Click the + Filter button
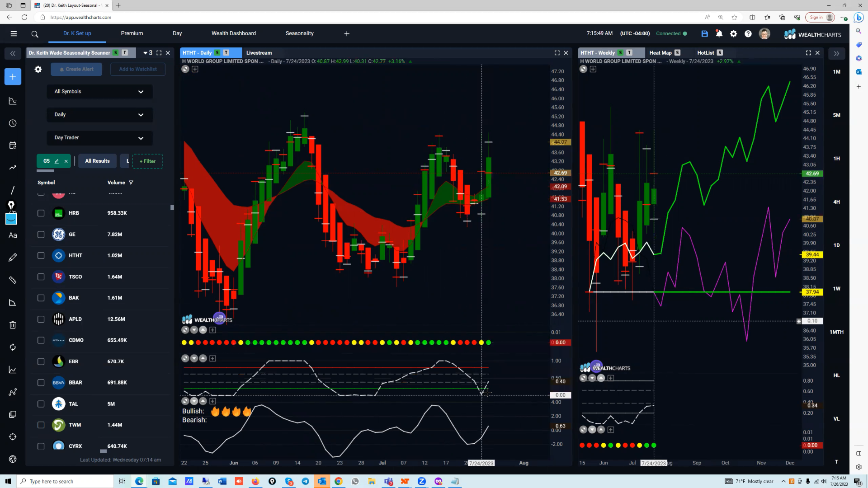The image size is (868, 488). 147,161
